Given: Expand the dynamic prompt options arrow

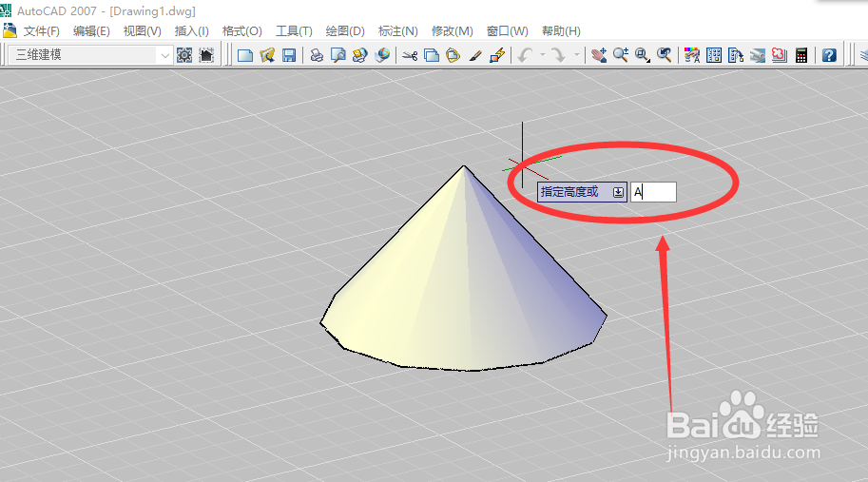Looking at the screenshot, I should click(x=618, y=192).
